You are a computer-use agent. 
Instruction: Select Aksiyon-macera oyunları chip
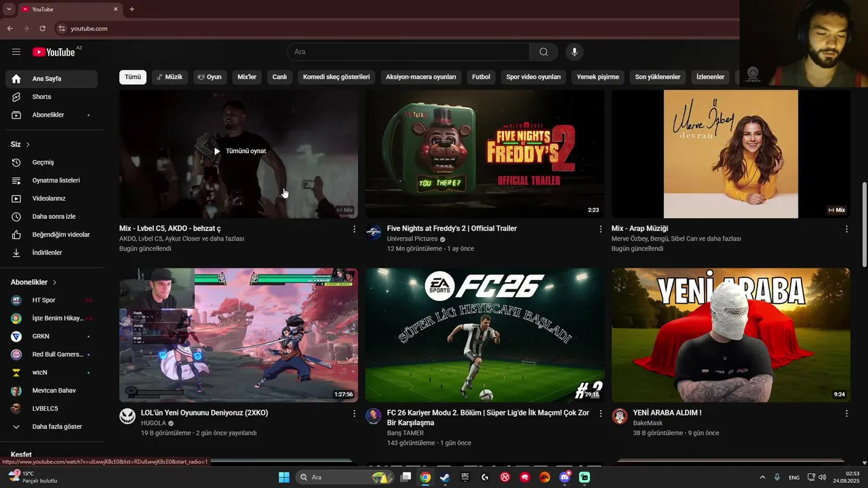point(421,77)
